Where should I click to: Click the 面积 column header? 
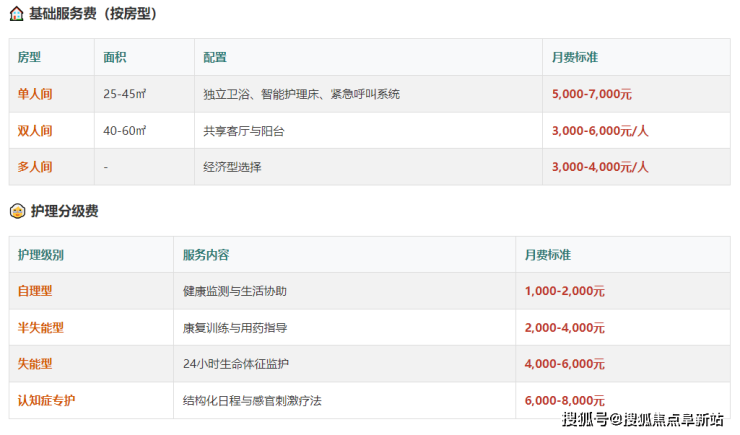tap(115, 57)
